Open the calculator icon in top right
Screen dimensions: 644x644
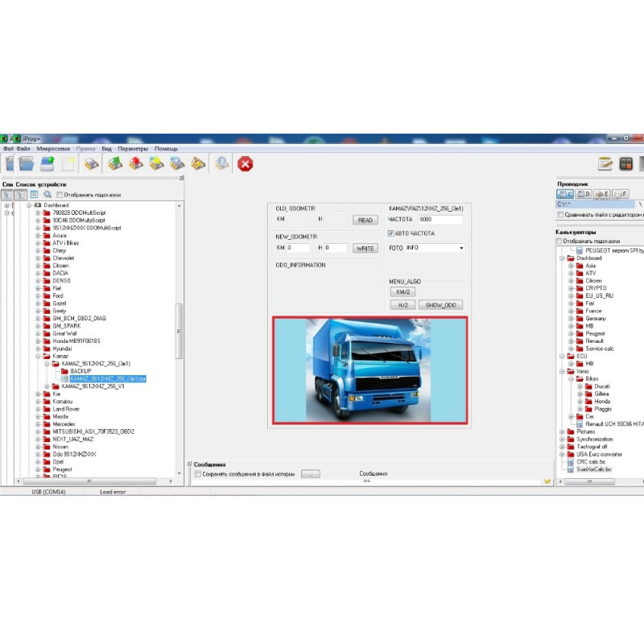click(x=626, y=163)
